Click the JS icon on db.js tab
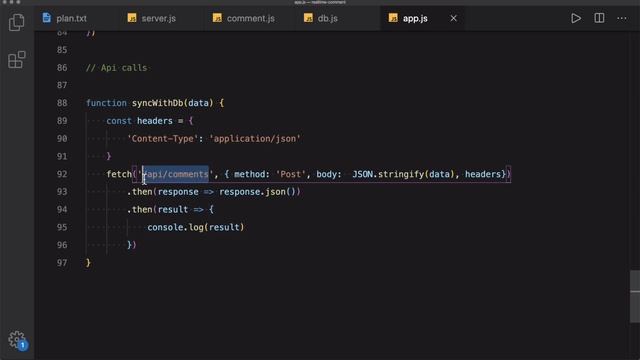Image resolution: width=640 pixels, height=360 pixels. pos(308,18)
